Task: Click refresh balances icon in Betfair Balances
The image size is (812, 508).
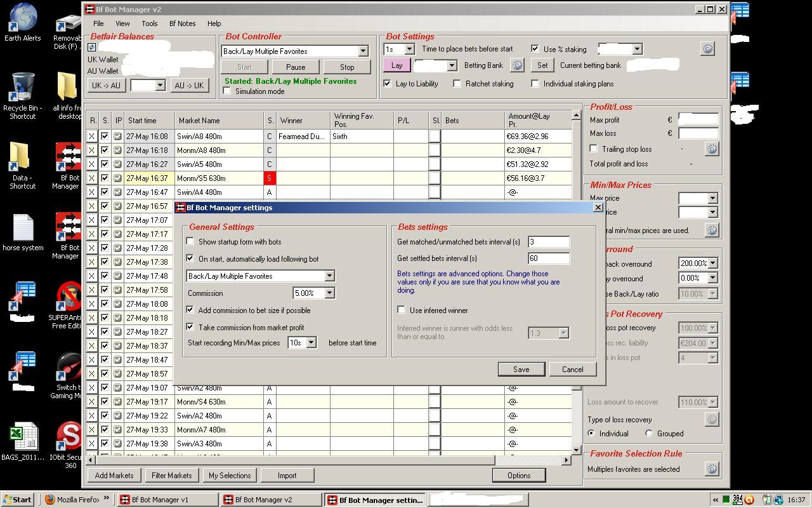Action: coord(91,48)
